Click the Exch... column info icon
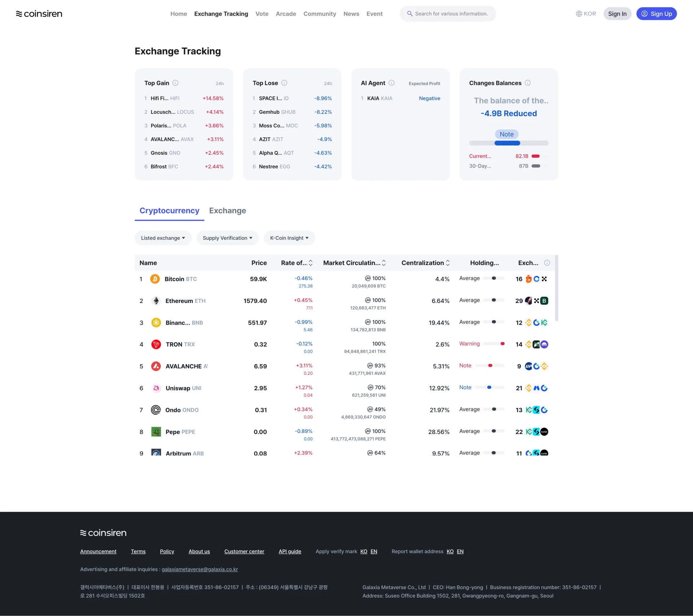The width and height of the screenshot is (693, 616). 547,263
